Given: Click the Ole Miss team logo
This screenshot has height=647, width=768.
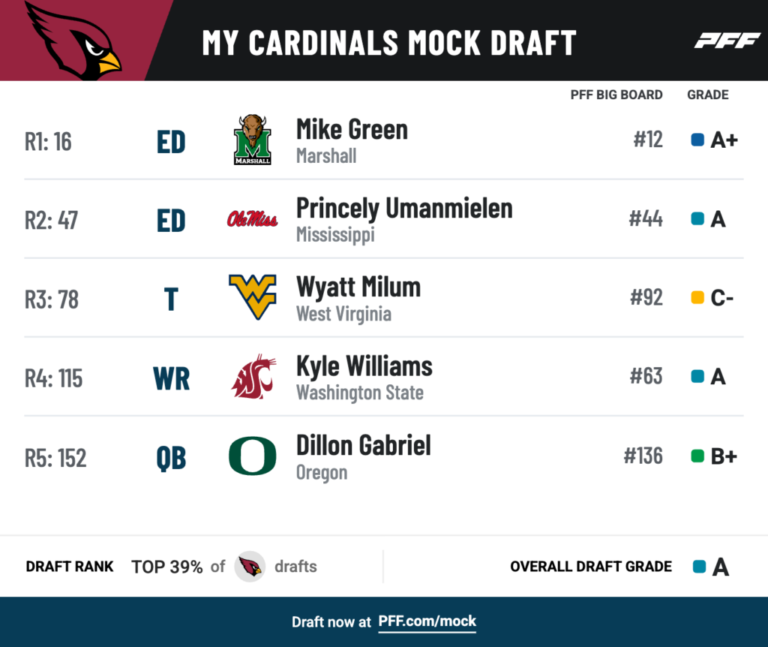Looking at the screenshot, I should pos(252,219).
